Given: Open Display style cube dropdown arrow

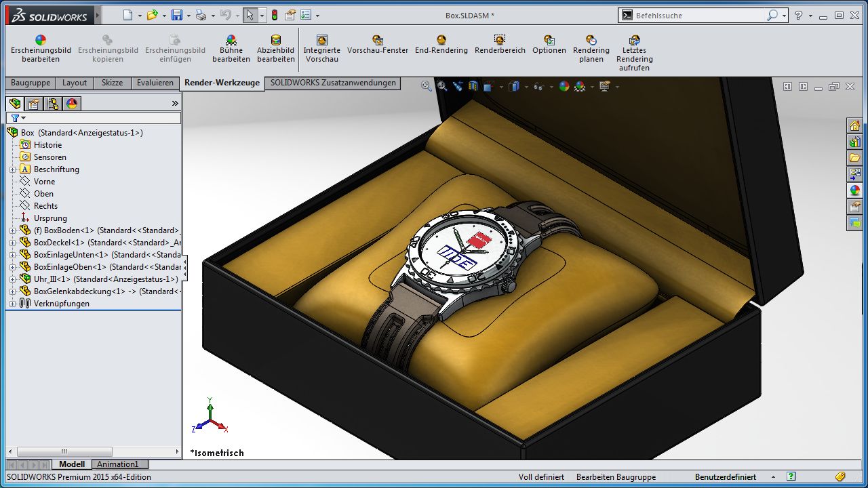Looking at the screenshot, I should coord(526,87).
